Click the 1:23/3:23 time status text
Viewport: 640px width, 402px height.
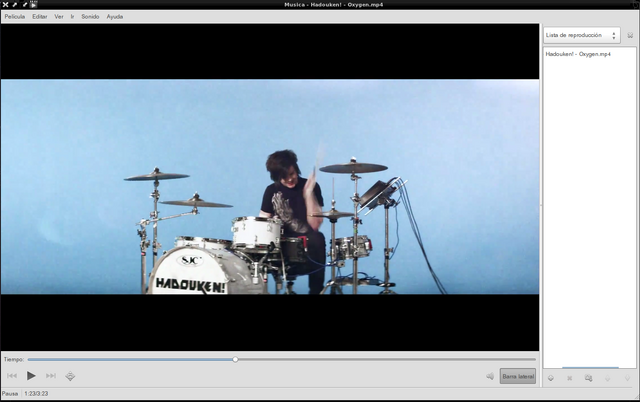(36, 394)
